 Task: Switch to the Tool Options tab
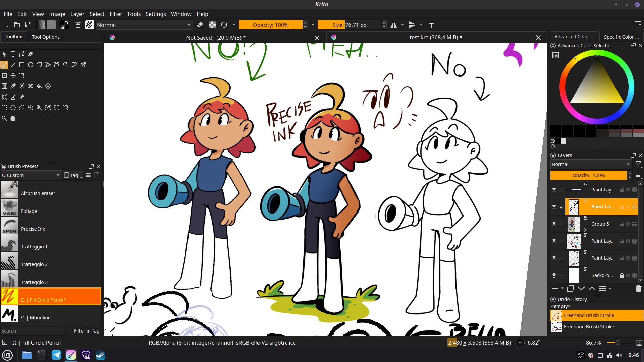tap(46, 37)
